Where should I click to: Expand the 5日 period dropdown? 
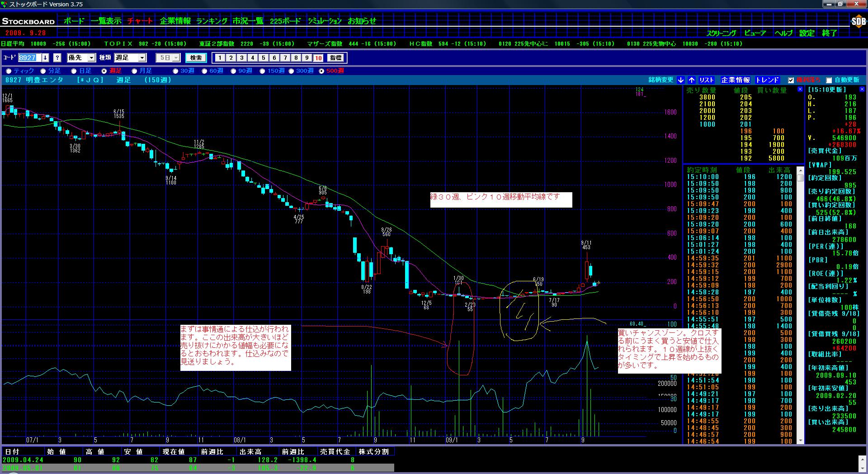tap(176, 58)
